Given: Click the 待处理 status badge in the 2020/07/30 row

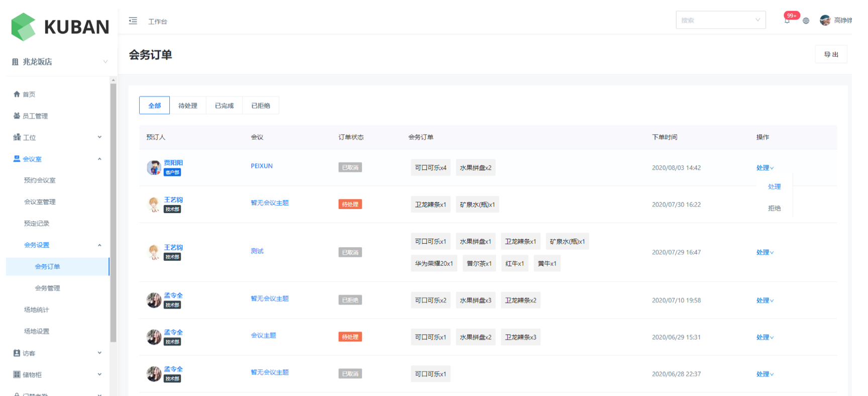Looking at the screenshot, I should [350, 205].
